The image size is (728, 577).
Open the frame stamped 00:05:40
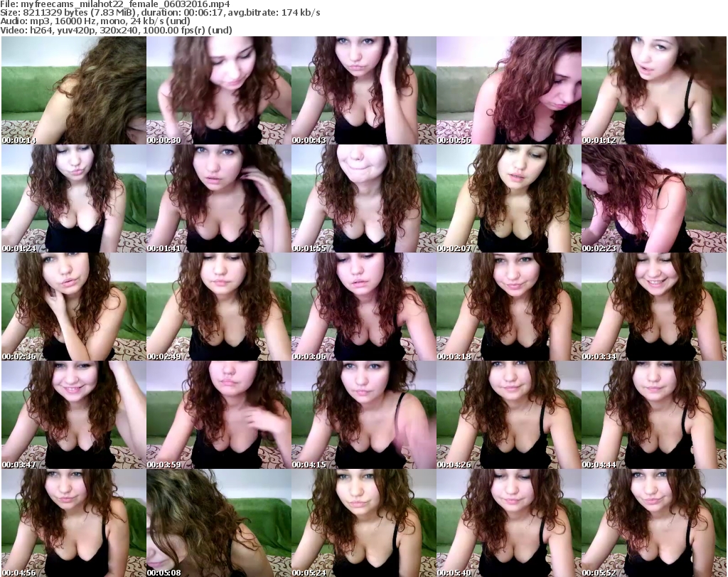click(x=509, y=523)
